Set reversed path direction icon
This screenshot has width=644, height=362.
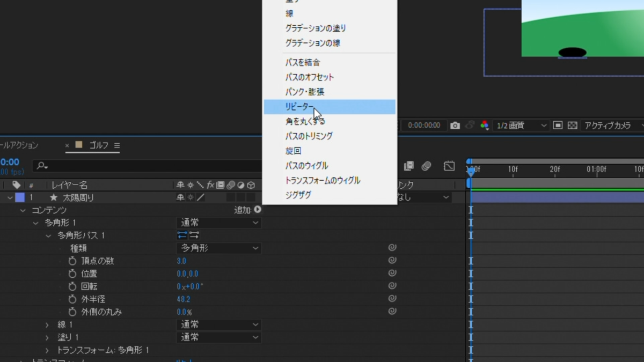[194, 235]
